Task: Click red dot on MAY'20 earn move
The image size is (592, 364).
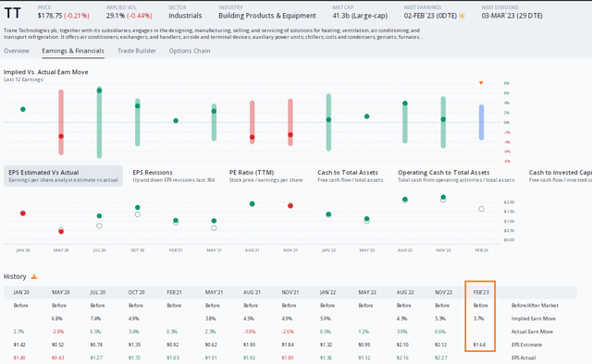Action: click(61, 136)
